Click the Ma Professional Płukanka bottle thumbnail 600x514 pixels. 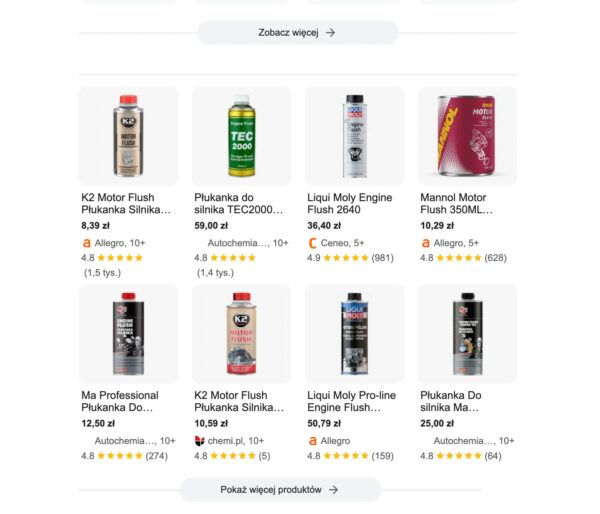128,333
